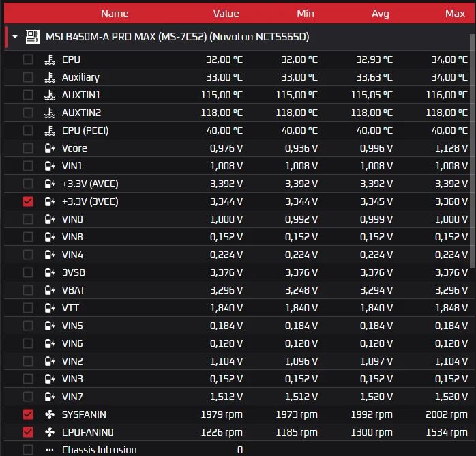Click the voltage icon beside VTT

[x=50, y=308]
